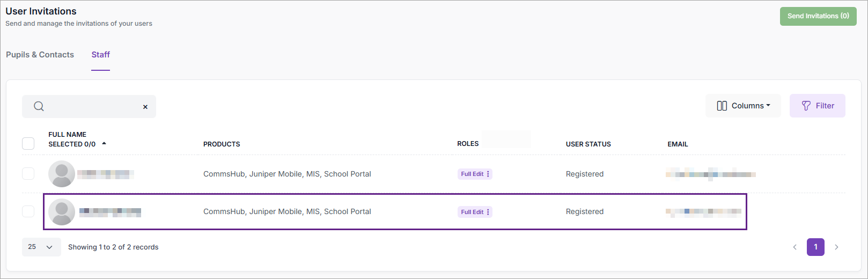
Task: Click page 1 pagination button
Action: 815,247
